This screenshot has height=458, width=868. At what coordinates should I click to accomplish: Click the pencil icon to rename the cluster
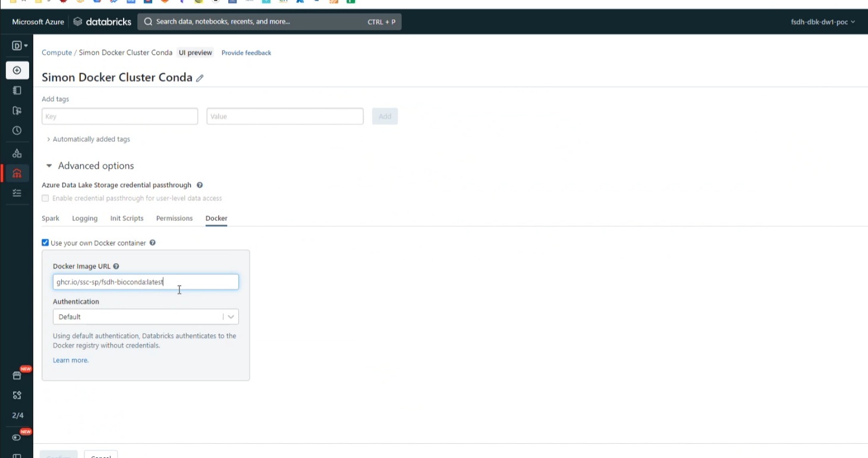pyautogui.click(x=200, y=78)
